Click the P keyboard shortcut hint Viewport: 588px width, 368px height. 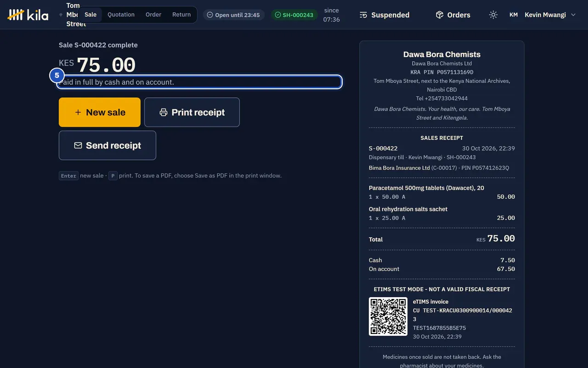[x=113, y=176]
